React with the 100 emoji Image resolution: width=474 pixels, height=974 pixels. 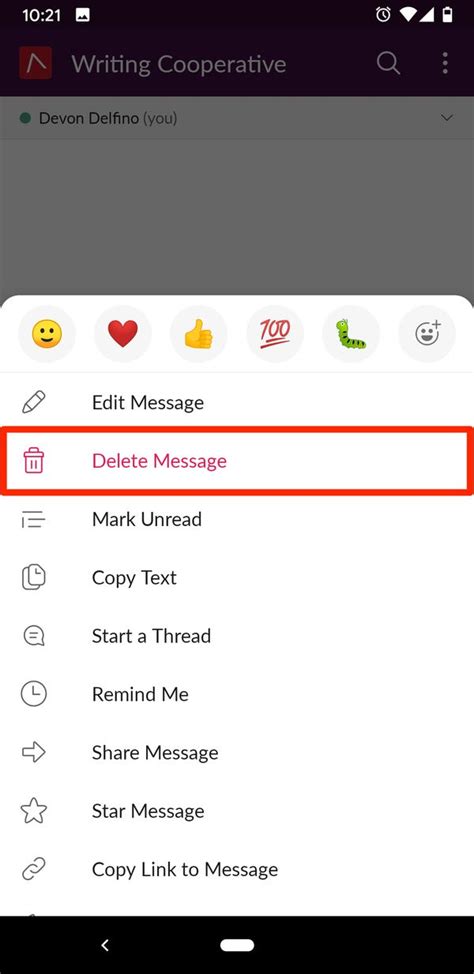coord(275,334)
